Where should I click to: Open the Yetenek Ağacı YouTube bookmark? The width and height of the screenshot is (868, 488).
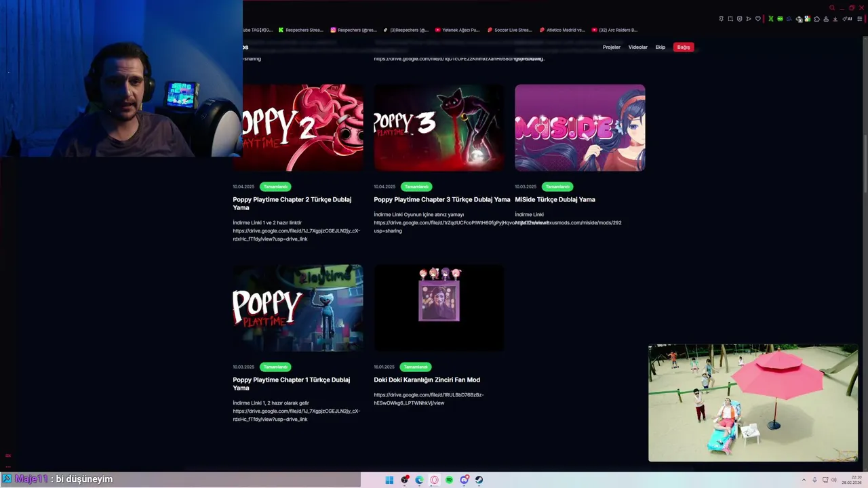pyautogui.click(x=457, y=30)
